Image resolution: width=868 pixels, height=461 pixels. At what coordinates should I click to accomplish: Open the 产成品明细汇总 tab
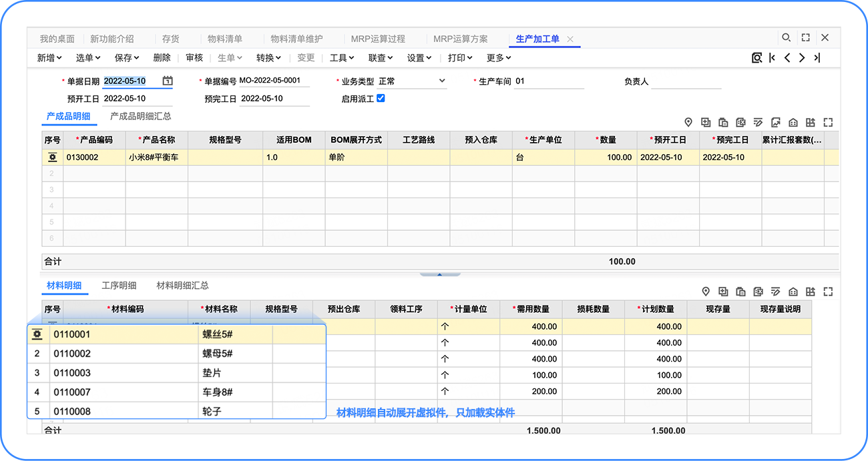point(141,116)
